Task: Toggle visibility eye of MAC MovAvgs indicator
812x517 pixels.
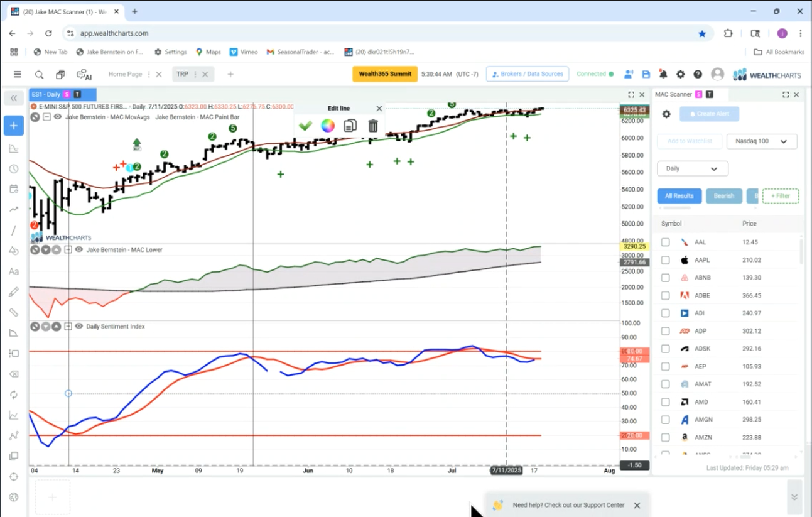Action: click(58, 117)
